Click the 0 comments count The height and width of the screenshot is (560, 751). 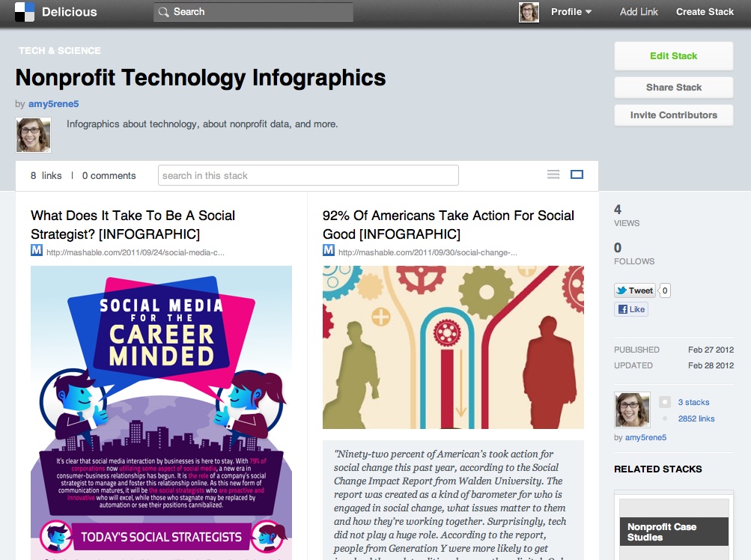[x=109, y=176]
